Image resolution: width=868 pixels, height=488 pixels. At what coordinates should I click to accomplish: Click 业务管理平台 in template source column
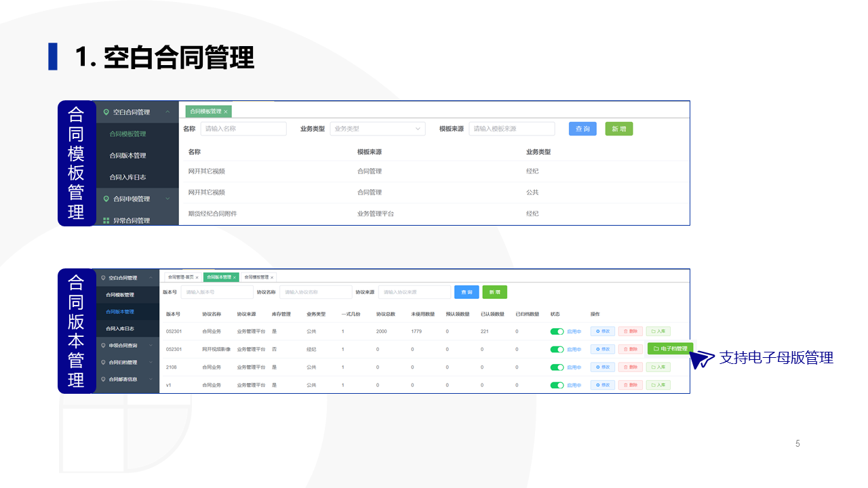[x=376, y=213]
